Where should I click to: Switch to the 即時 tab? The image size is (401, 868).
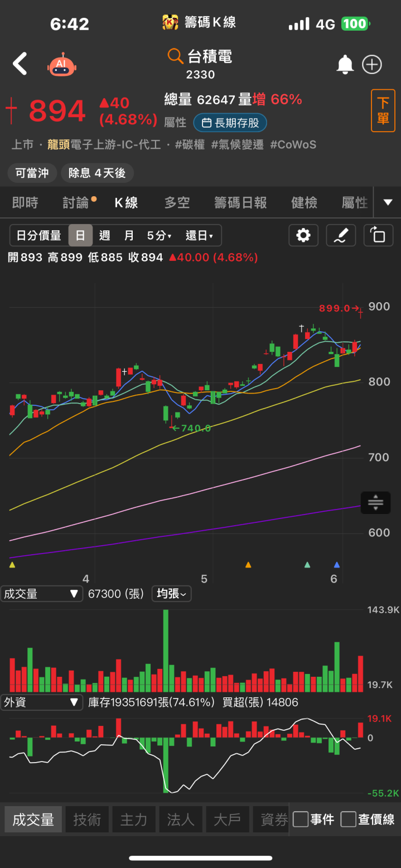[25, 203]
